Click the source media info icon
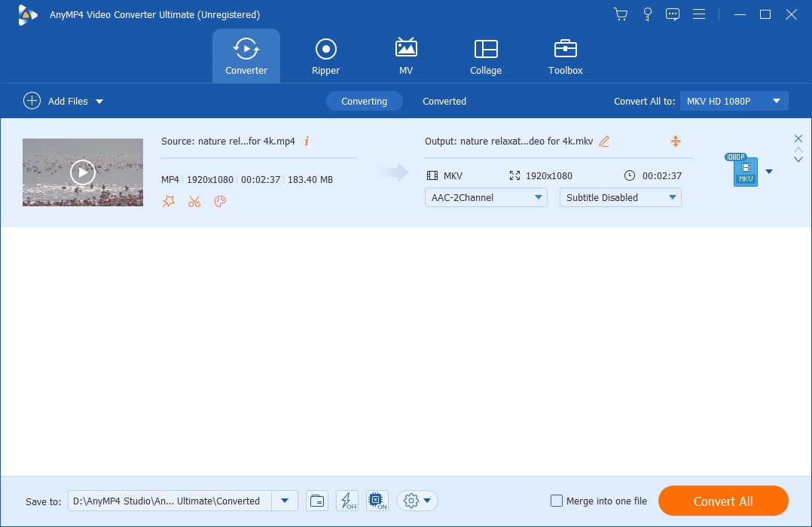Image resolution: width=812 pixels, height=527 pixels. point(307,142)
